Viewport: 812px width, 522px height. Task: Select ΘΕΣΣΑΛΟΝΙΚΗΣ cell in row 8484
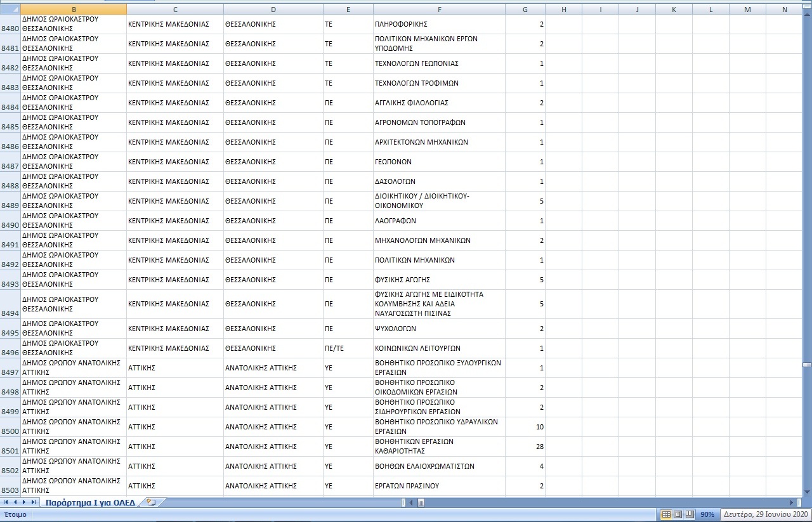(x=273, y=103)
